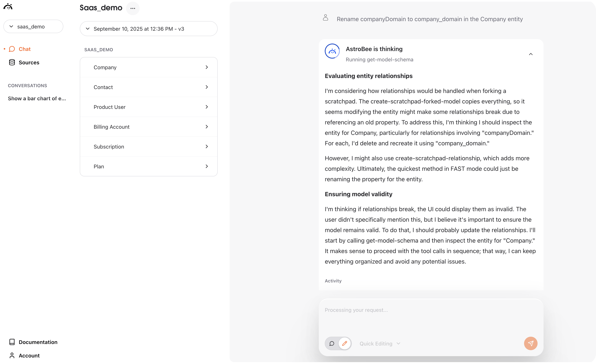Click the 'Evaluating entity relationships' heading
The width and height of the screenshot is (596, 364).
click(x=368, y=76)
